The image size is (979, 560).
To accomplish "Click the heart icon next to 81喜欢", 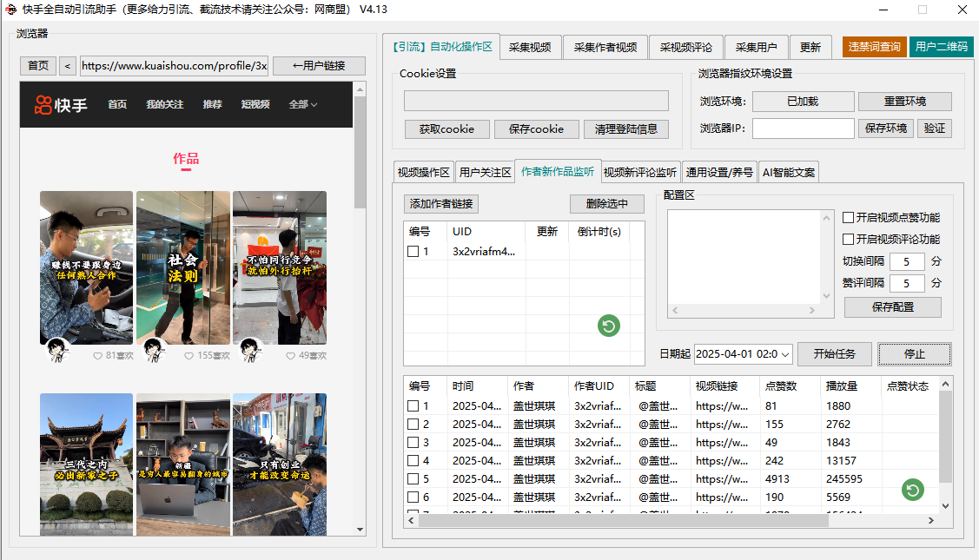I will pos(97,356).
